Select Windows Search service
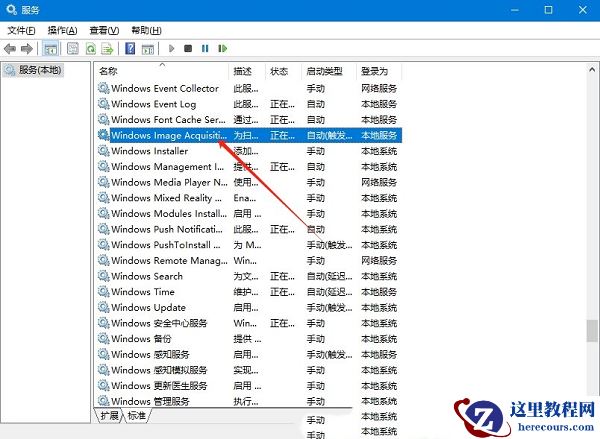This screenshot has height=439, width=600. 249,276
